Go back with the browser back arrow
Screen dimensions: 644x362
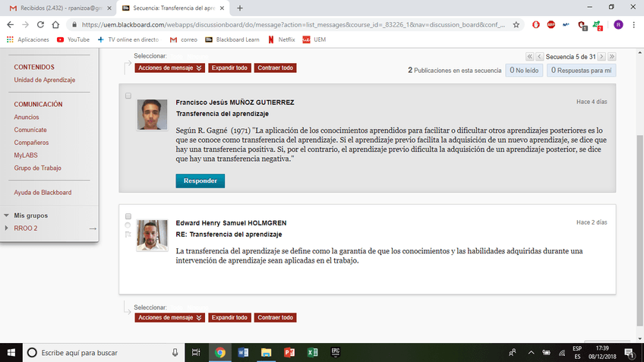coord(11,24)
